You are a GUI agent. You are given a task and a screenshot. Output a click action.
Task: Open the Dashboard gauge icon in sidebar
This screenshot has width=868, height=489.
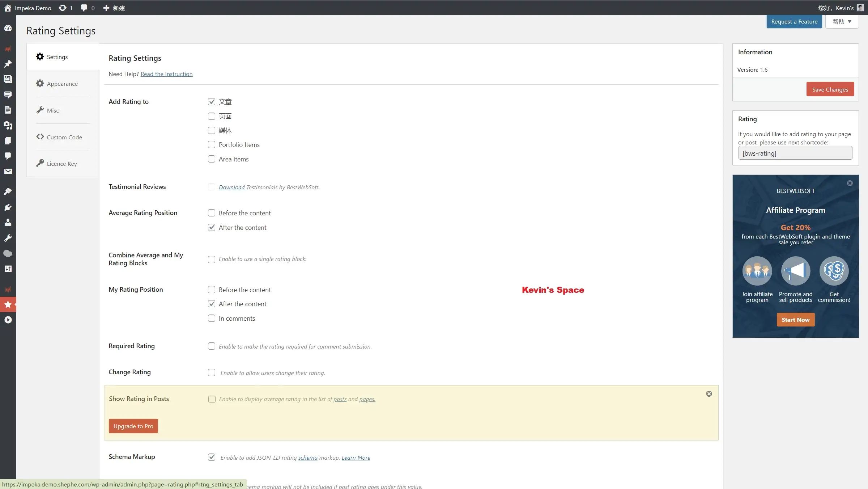(8, 28)
